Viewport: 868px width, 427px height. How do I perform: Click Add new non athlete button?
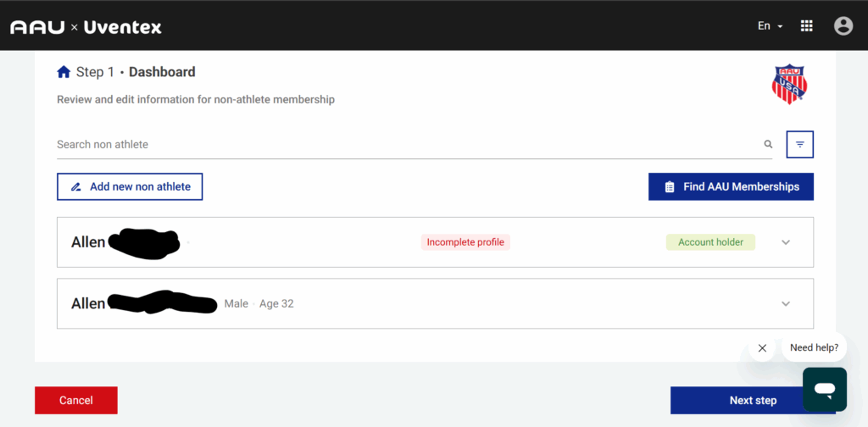pos(130,186)
